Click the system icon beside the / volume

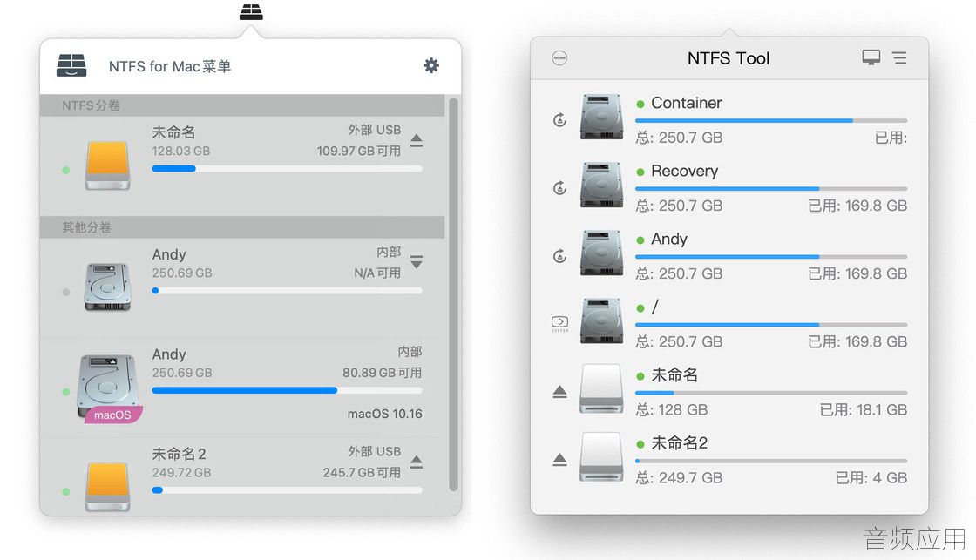(x=559, y=323)
